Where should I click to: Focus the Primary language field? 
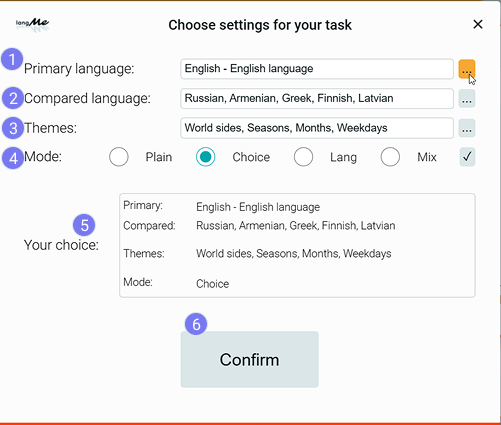click(317, 69)
